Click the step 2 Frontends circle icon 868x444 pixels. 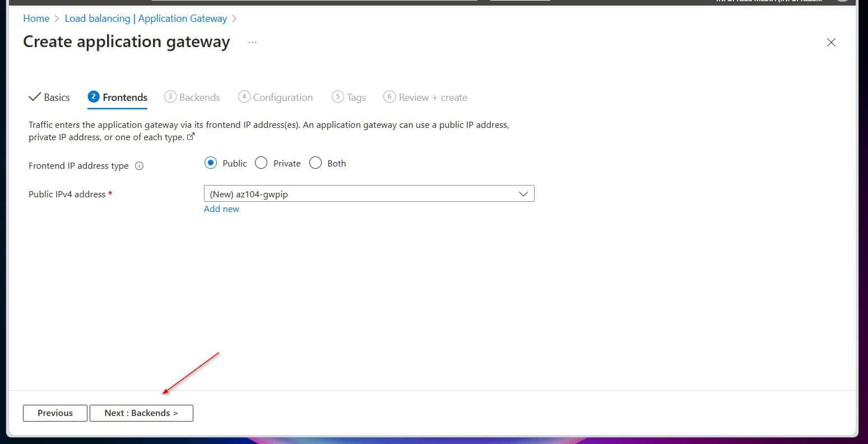(93, 96)
